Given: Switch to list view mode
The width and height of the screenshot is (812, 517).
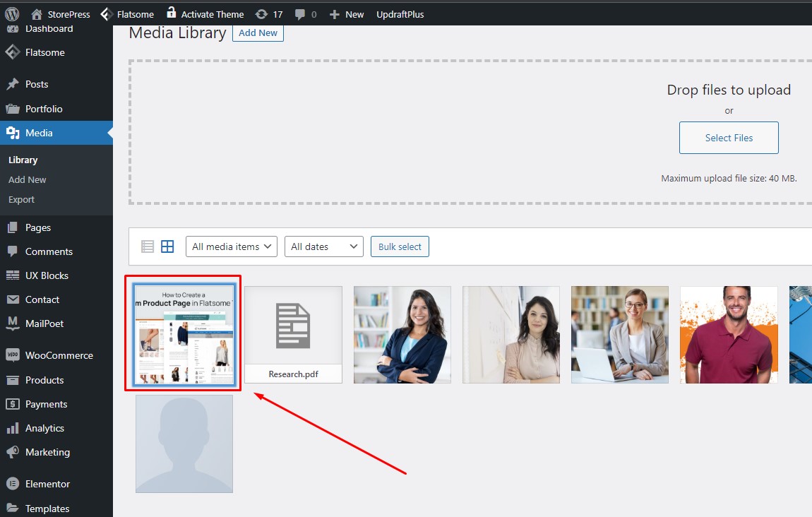Looking at the screenshot, I should click(x=148, y=246).
